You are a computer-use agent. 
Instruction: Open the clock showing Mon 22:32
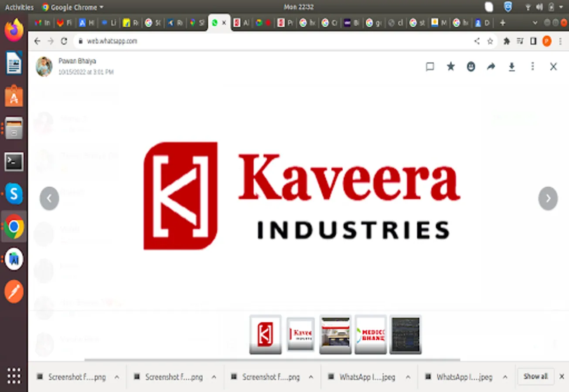(299, 7)
